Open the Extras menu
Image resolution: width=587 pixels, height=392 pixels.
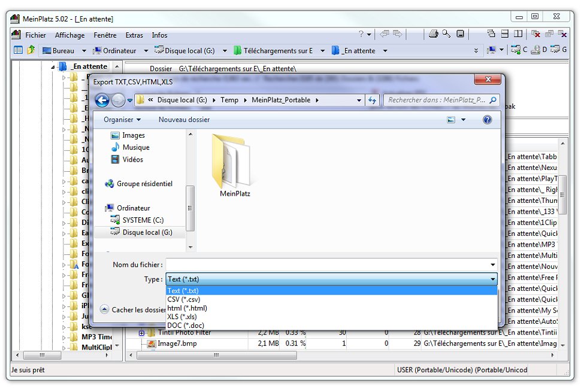[x=134, y=35]
